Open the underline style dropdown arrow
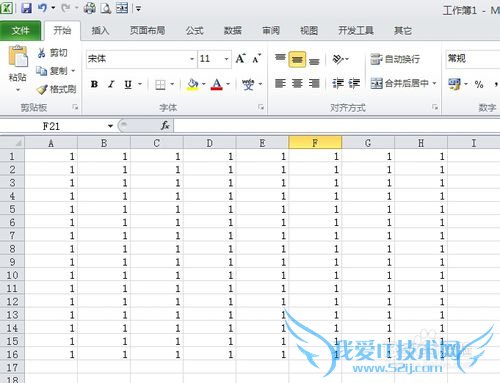Screen dimensions: 500x383 tap(140, 84)
